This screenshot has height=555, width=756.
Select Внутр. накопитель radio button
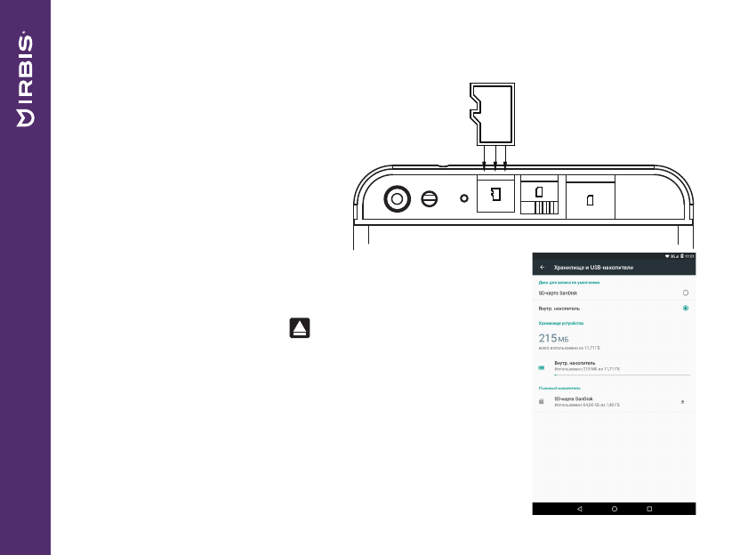click(685, 308)
